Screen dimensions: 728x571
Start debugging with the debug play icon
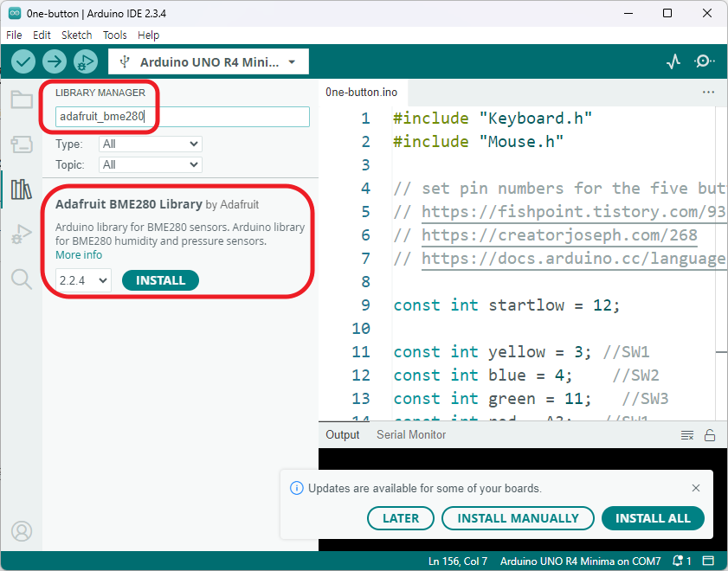click(86, 61)
